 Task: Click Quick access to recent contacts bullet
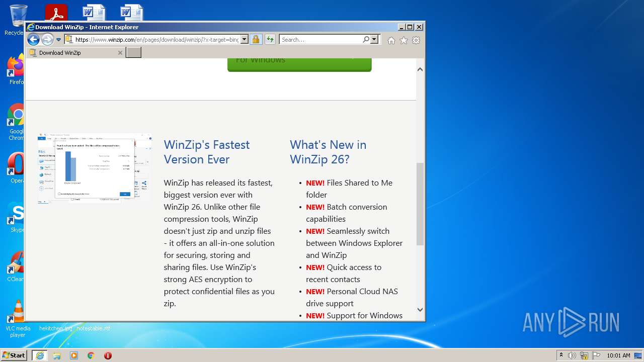click(344, 273)
